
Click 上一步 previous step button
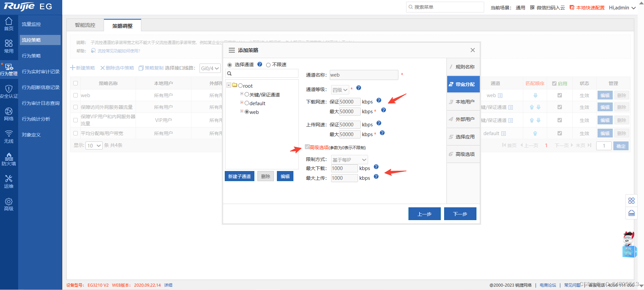tap(425, 214)
